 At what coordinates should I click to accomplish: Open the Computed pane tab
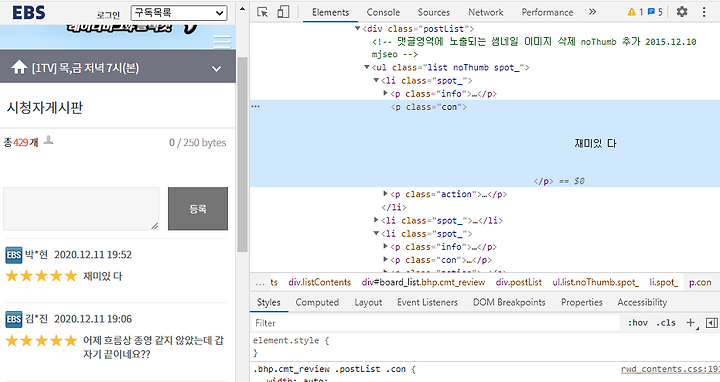point(317,302)
